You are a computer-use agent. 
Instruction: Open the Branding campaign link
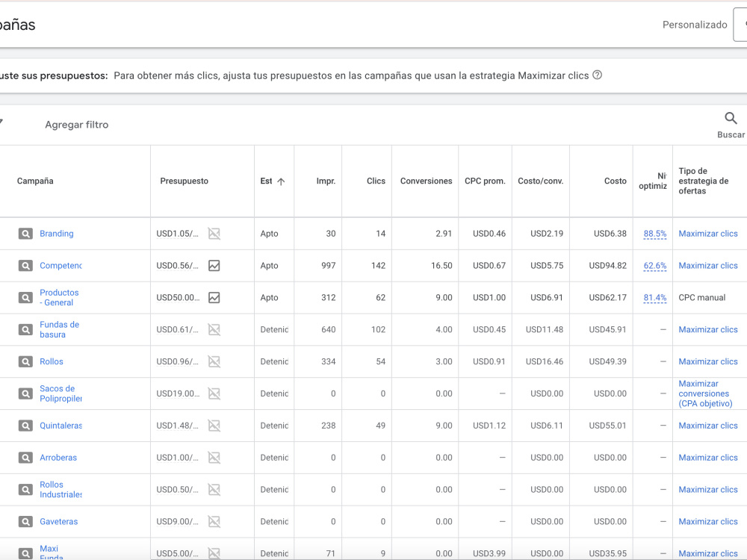57,234
